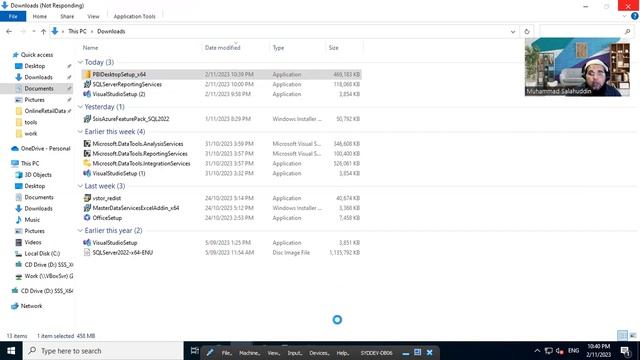Open the recent locations dropdown arrow
This screenshot has height=360, width=640.
pos(34,31)
